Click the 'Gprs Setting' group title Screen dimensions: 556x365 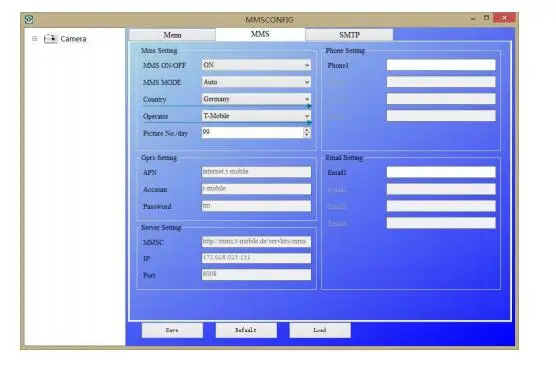(159, 157)
